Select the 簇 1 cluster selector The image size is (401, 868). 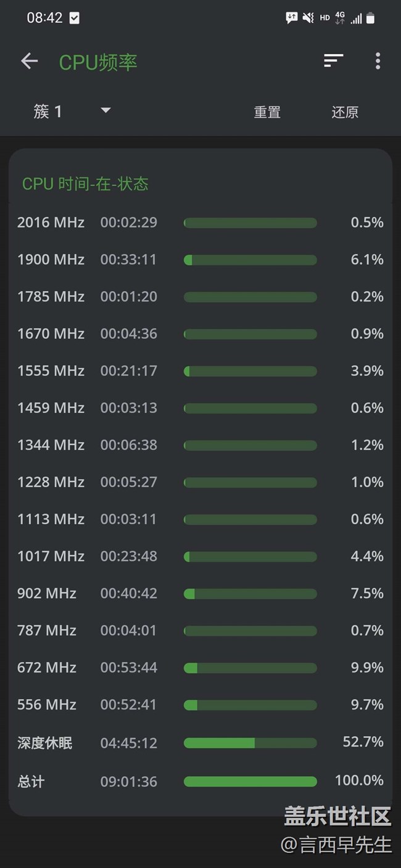coord(48,112)
